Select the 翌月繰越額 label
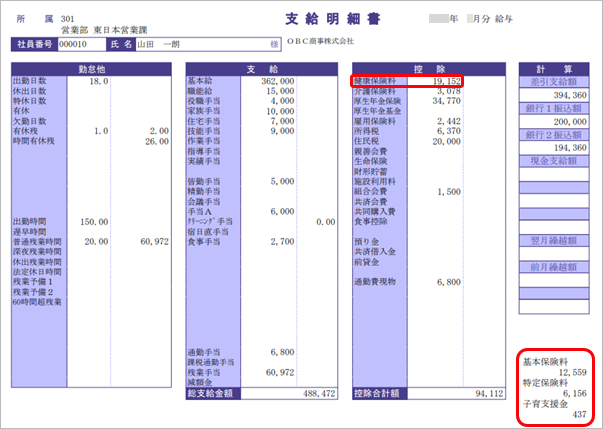The height and width of the screenshot is (429, 603). 554,241
